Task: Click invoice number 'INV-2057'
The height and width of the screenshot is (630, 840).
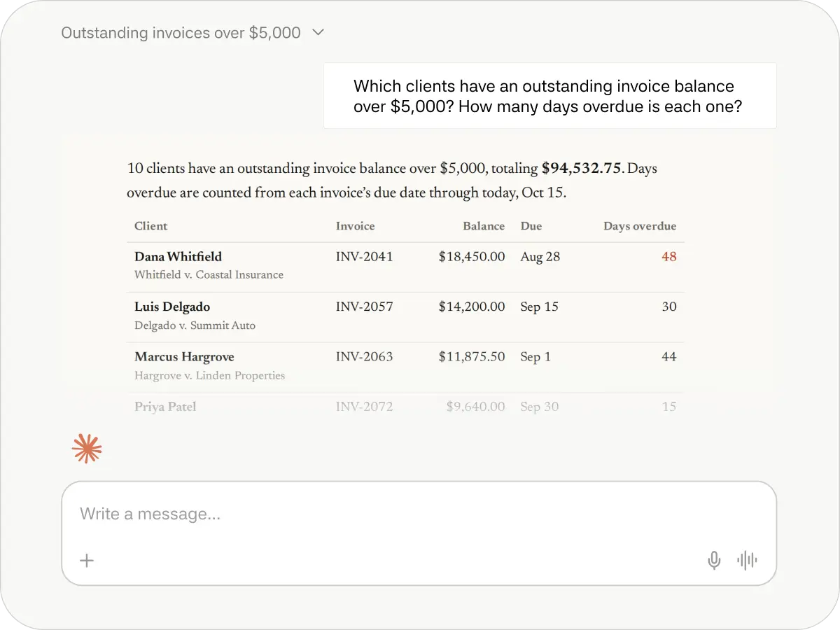Action: coord(364,307)
